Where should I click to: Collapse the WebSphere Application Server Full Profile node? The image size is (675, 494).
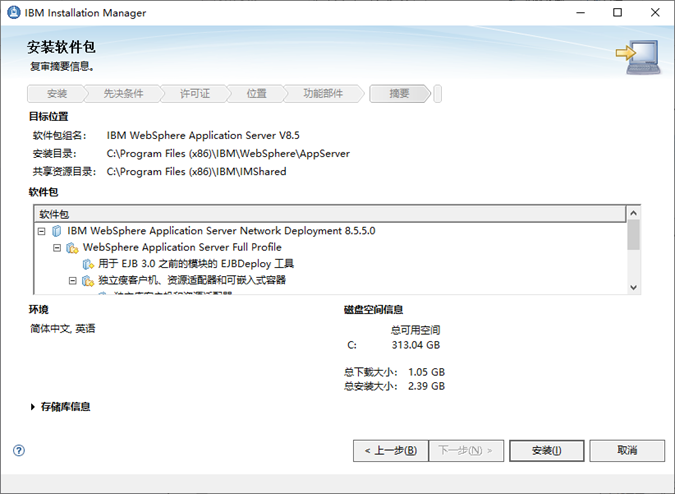[x=57, y=248]
